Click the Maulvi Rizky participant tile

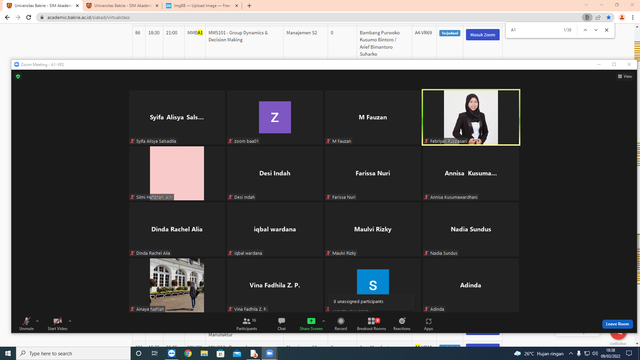pyautogui.click(x=373, y=229)
